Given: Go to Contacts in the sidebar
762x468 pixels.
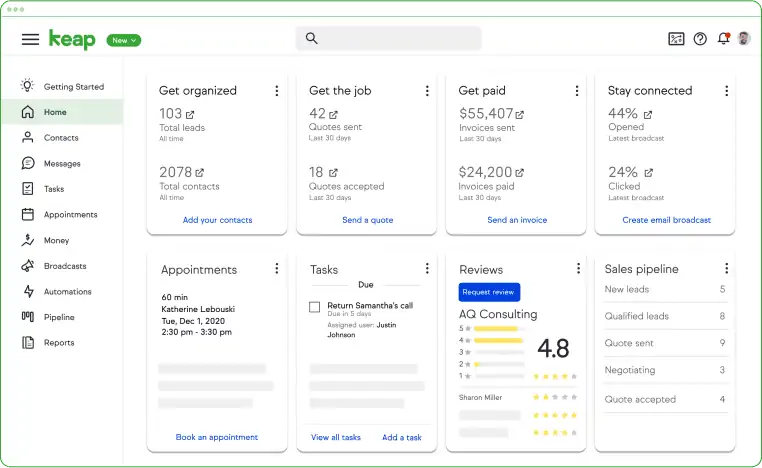Looking at the screenshot, I should pos(62,138).
